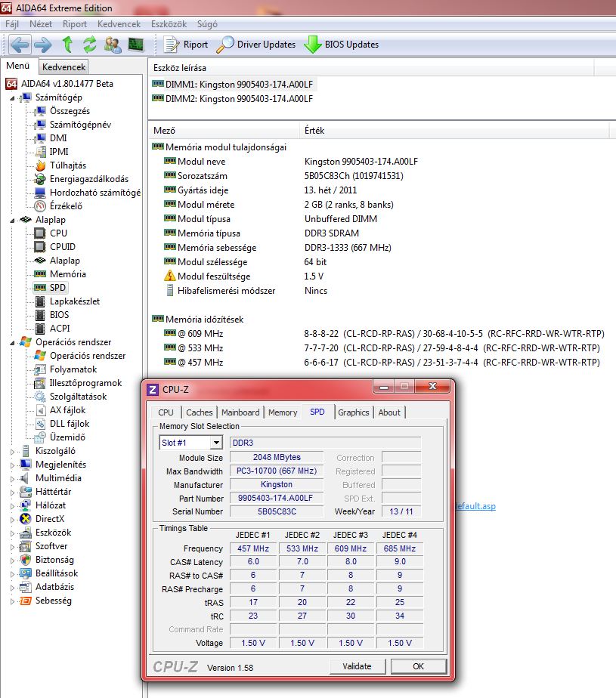Click the Mező column header
Viewport: 616px width, 698px height.
pos(224,131)
